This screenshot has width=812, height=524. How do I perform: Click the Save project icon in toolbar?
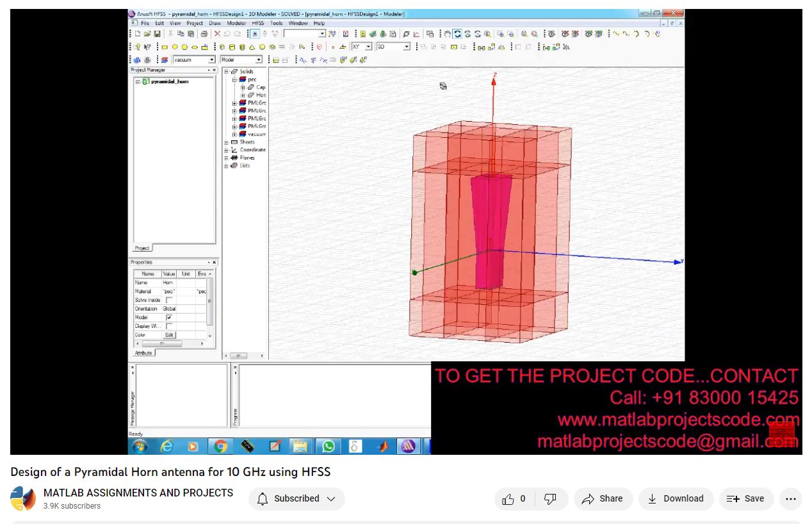coord(157,34)
